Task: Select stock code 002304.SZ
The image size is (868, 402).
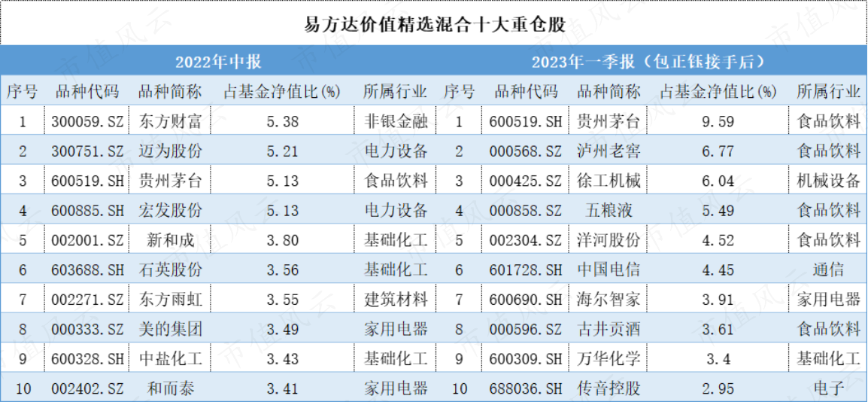Action: click(x=525, y=240)
